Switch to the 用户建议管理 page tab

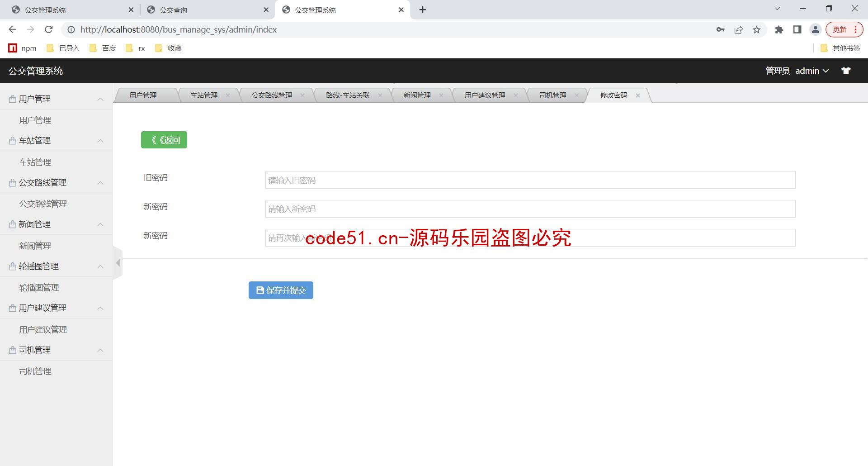coord(485,95)
